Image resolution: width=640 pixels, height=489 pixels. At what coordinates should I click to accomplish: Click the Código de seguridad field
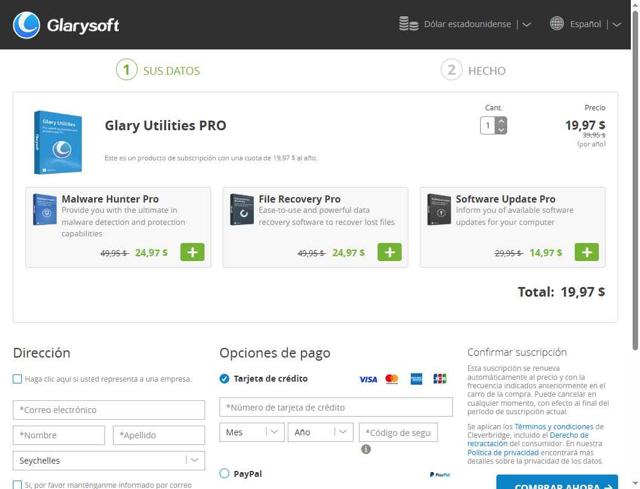click(398, 432)
